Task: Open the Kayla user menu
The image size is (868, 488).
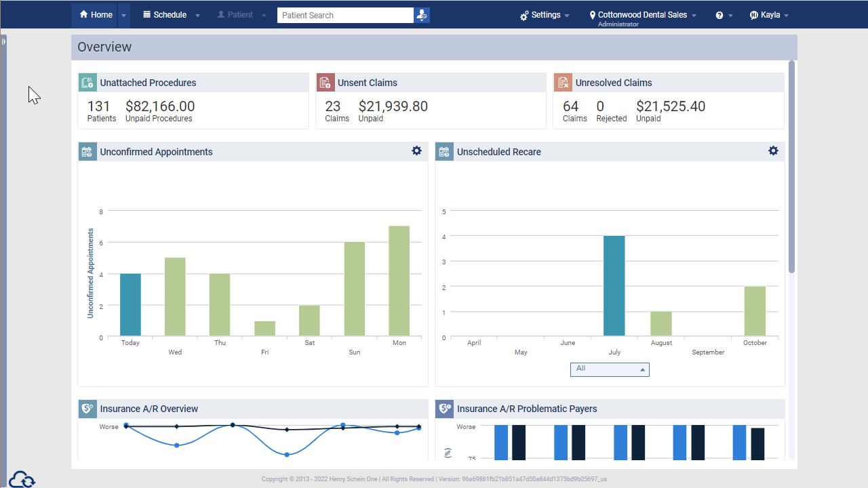Action: point(769,15)
